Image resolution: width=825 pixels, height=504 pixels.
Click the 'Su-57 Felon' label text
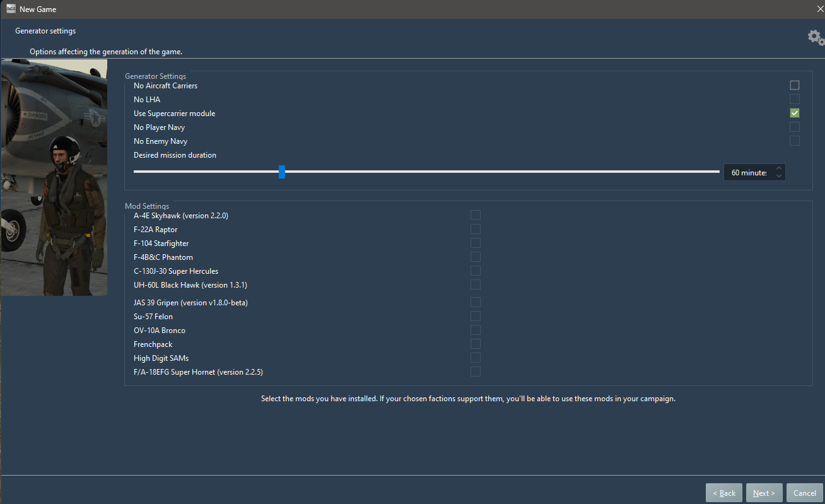point(153,317)
